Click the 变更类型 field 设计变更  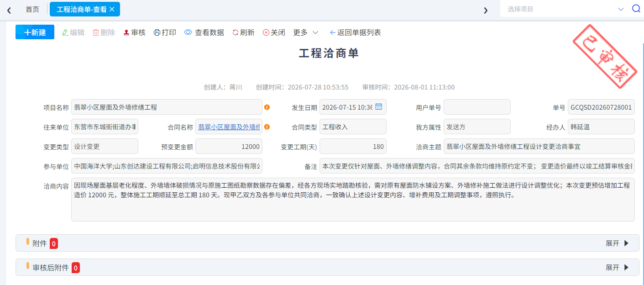105,147
